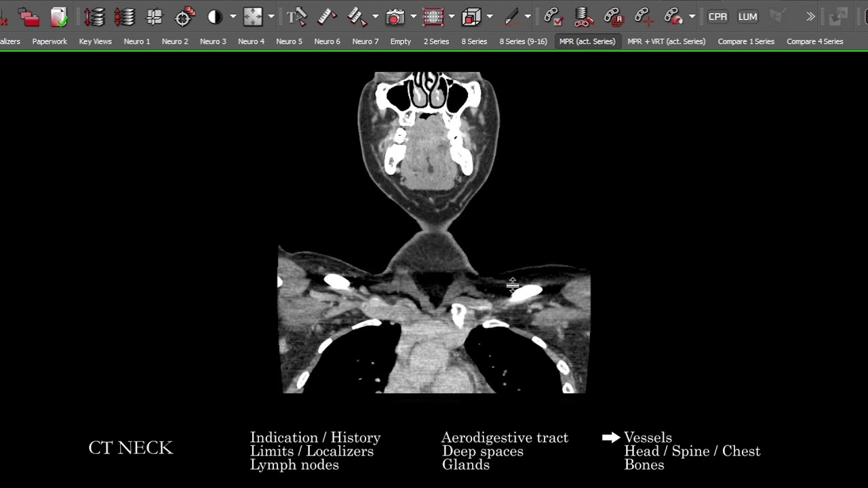Image resolution: width=868 pixels, height=488 pixels.
Task: Open dropdown next to double ruler tool
Action: coord(375,17)
